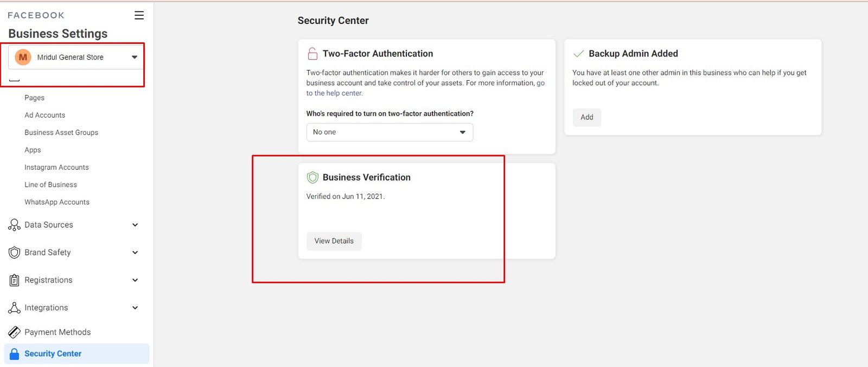Click the Two-Factor Authentication padlock icon
This screenshot has height=367, width=868.
click(x=312, y=54)
